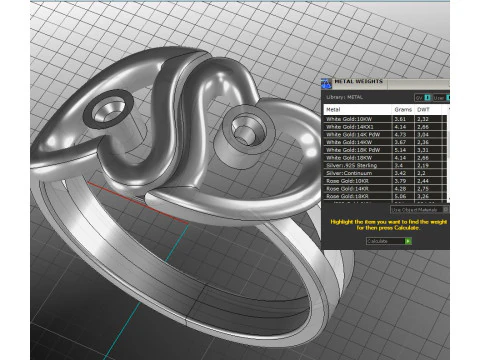The image size is (480, 360).
Task: Select the White Gold:14K PdW row
Action: (385, 134)
